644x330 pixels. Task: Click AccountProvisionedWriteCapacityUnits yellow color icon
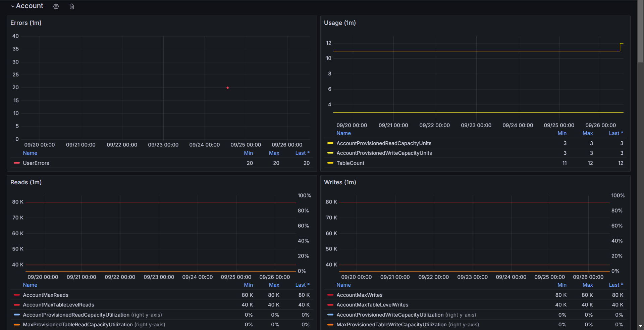click(x=330, y=153)
